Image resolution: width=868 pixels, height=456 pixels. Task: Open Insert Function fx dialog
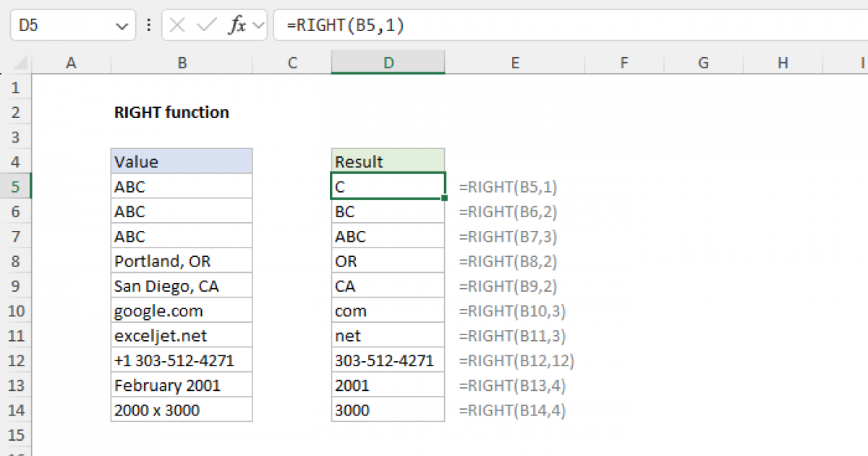point(237,25)
